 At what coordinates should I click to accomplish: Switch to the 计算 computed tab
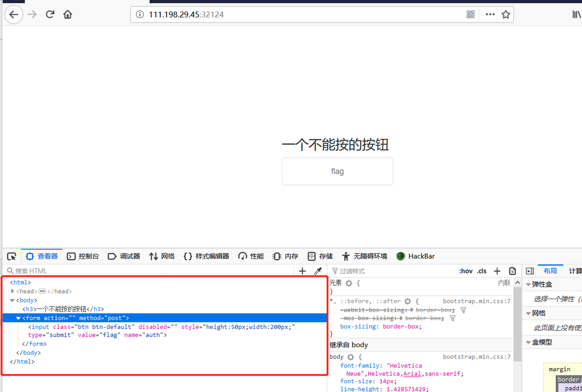point(575,271)
